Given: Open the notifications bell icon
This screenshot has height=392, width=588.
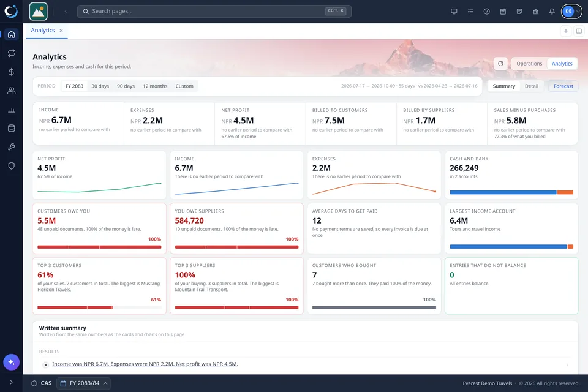Looking at the screenshot, I should click(552, 11).
